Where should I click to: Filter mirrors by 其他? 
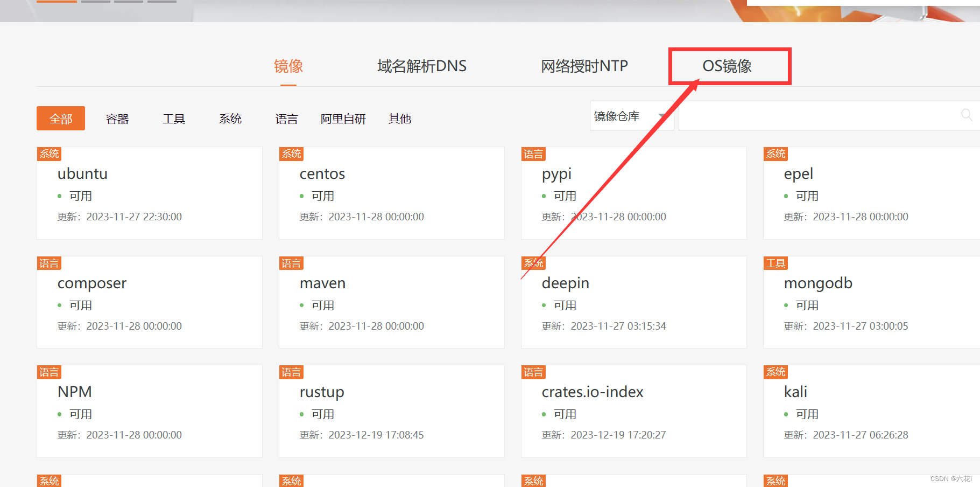point(400,119)
